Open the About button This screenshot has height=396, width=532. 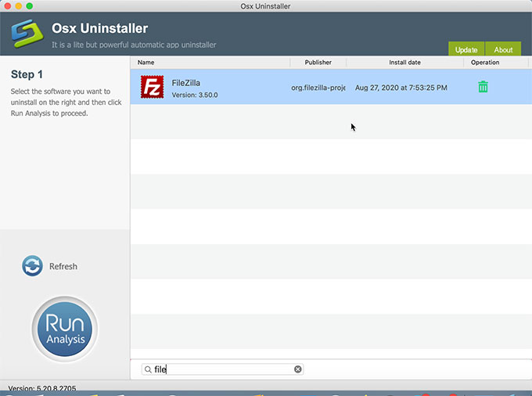point(503,49)
